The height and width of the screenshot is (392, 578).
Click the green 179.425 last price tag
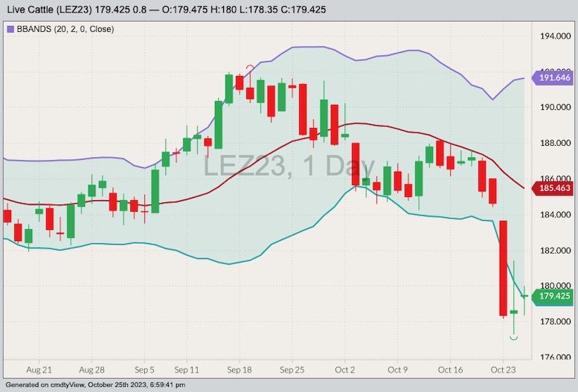pyautogui.click(x=552, y=296)
